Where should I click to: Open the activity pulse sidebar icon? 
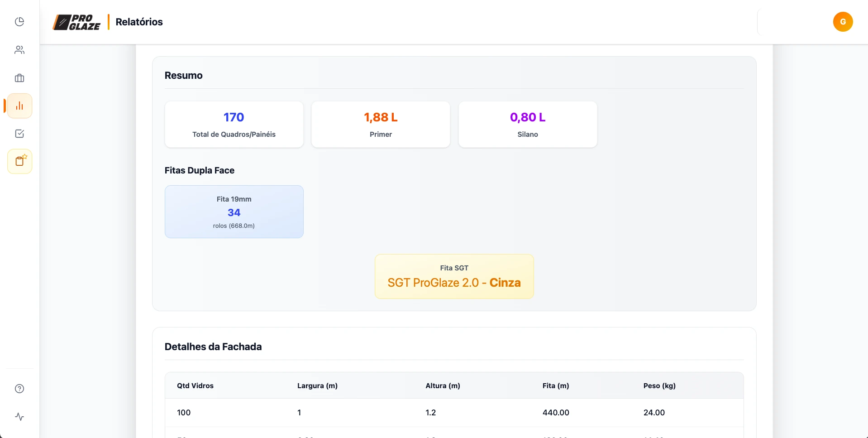click(19, 417)
